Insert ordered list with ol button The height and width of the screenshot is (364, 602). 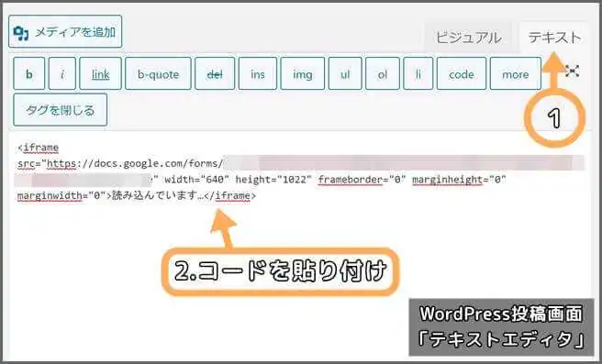click(383, 73)
